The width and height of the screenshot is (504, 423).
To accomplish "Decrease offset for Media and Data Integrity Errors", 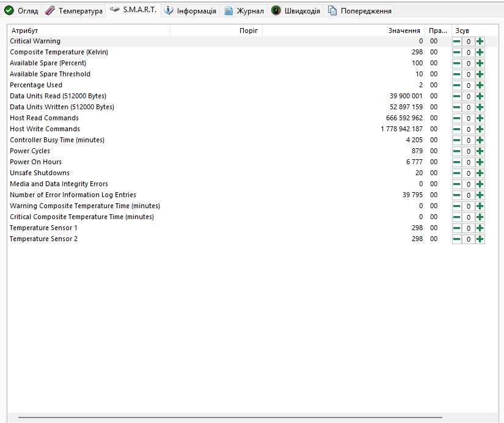I will [457, 184].
